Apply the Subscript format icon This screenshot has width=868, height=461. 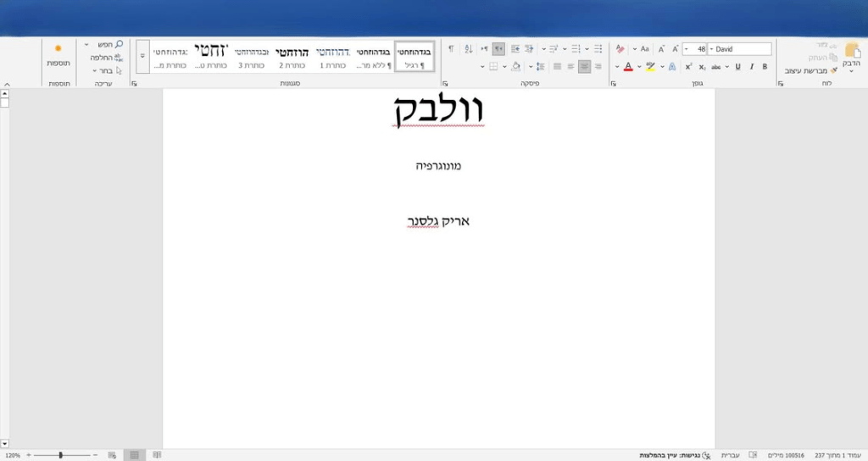702,66
